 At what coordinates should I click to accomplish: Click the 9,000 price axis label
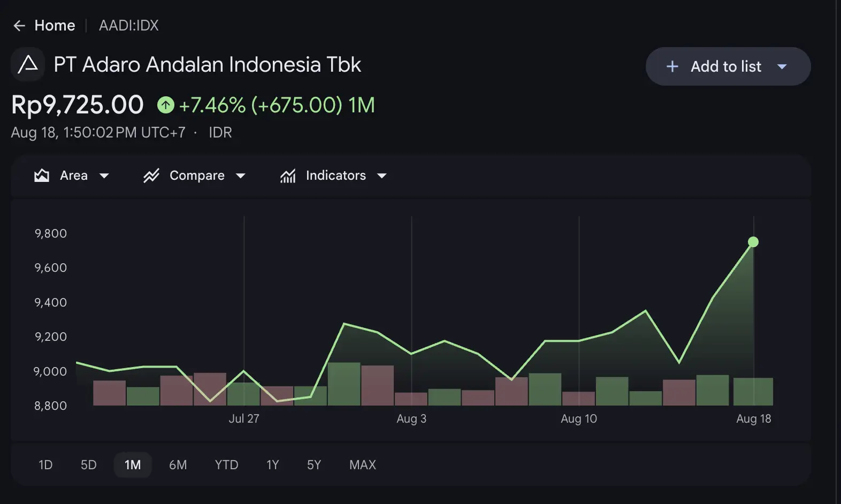click(51, 371)
